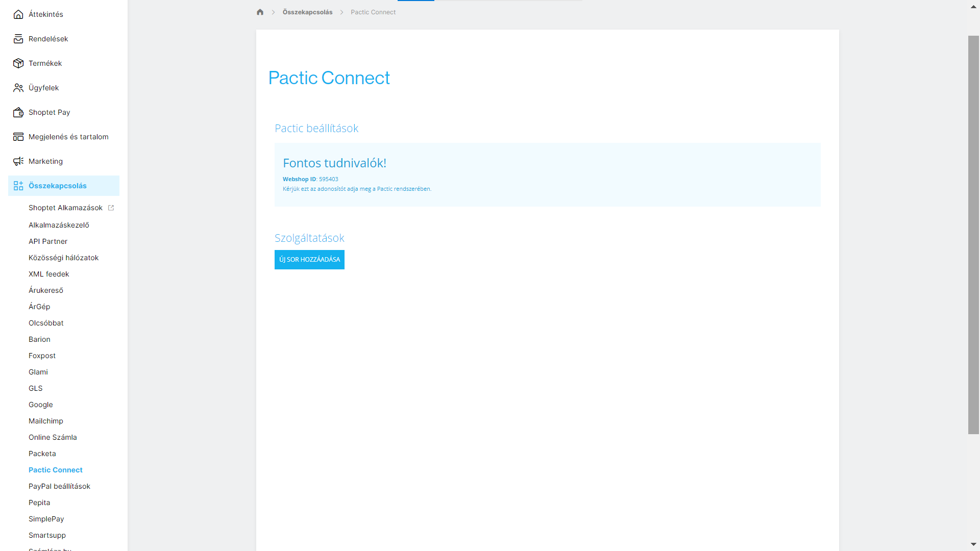Open Shoptet Alkamazások link
This screenshot has width=980, height=551.
(65, 208)
